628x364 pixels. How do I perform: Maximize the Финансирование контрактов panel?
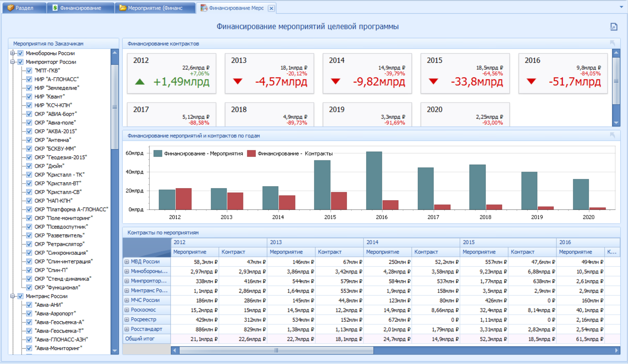(612, 43)
